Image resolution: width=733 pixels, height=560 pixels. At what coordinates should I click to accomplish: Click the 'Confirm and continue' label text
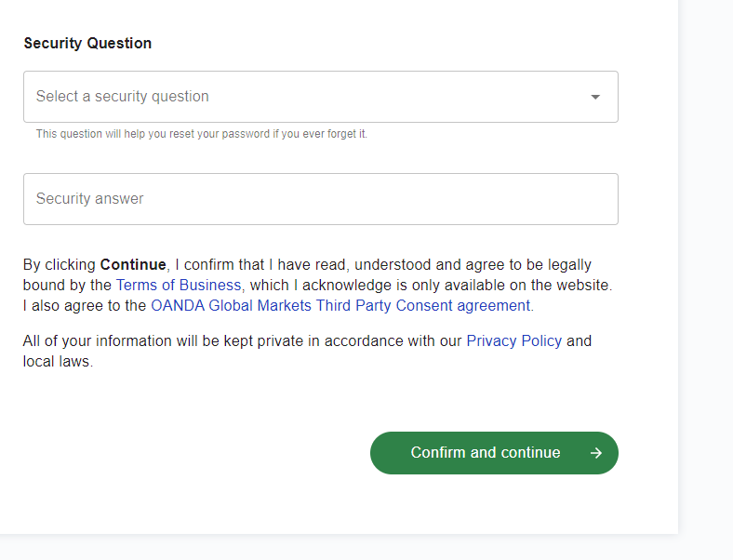(486, 452)
